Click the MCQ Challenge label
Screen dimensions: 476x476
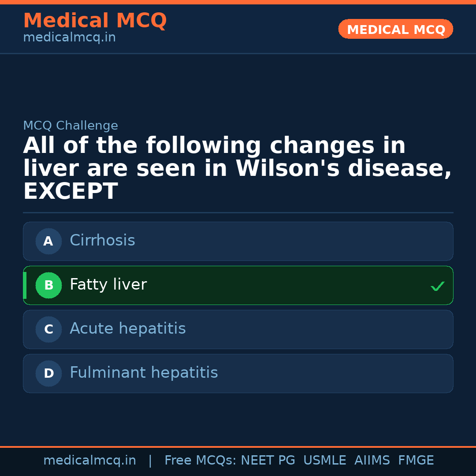coord(71,126)
